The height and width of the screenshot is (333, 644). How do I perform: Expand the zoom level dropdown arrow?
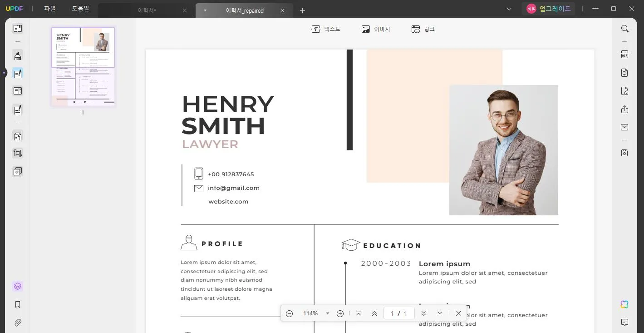pos(328,313)
